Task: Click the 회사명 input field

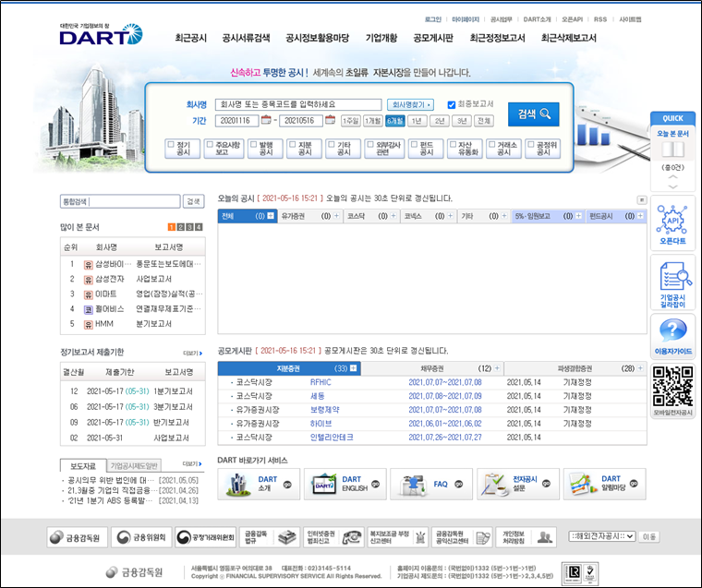Action: (298, 104)
